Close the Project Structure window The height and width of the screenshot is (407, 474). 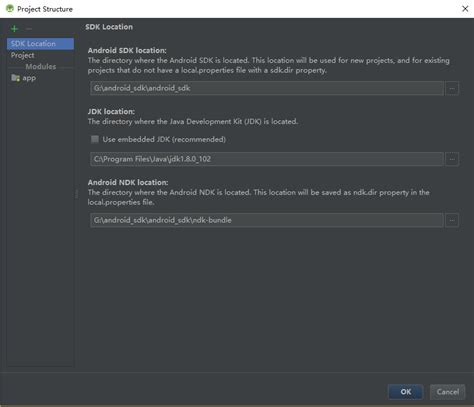(465, 9)
